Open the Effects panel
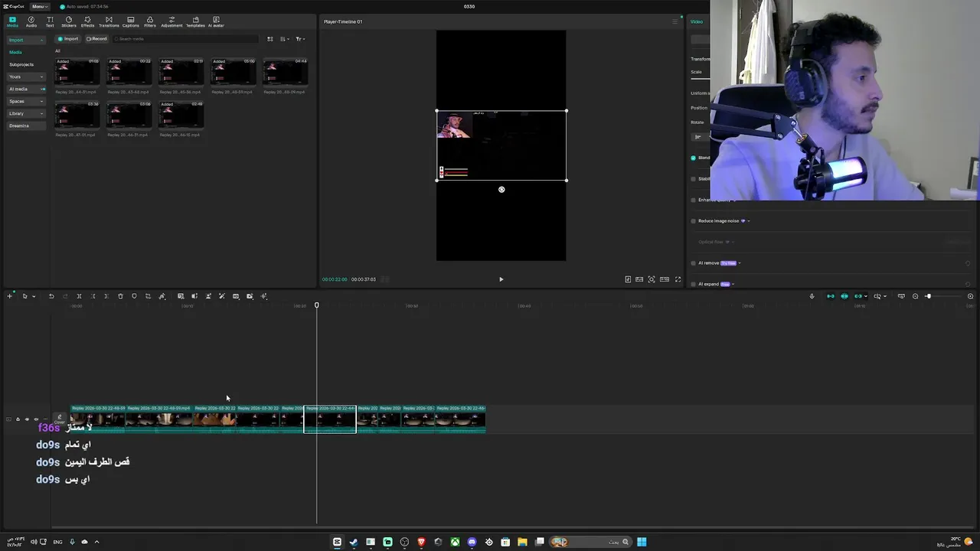 pos(87,21)
